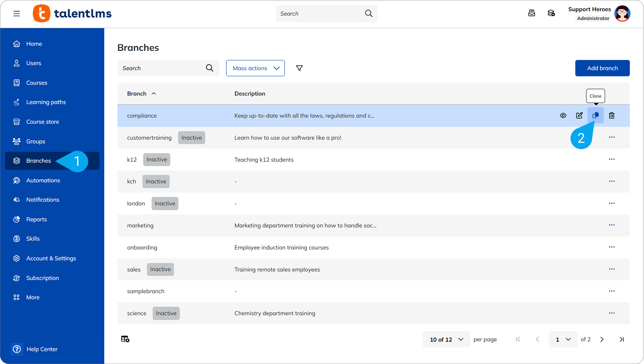This screenshot has width=644, height=364.
Task: Open Account & Settings in sidebar
Action: coord(52,258)
